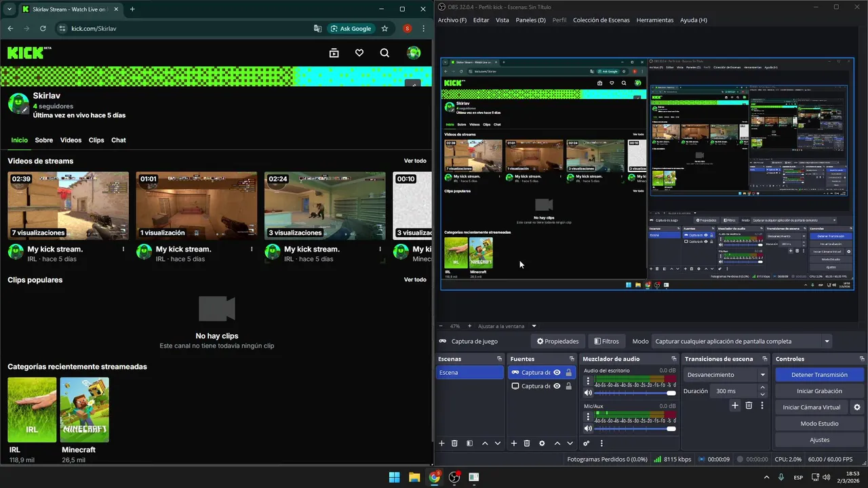Increase Duración with up arrow
Viewport: 868px width, 488px height.
tap(763, 388)
